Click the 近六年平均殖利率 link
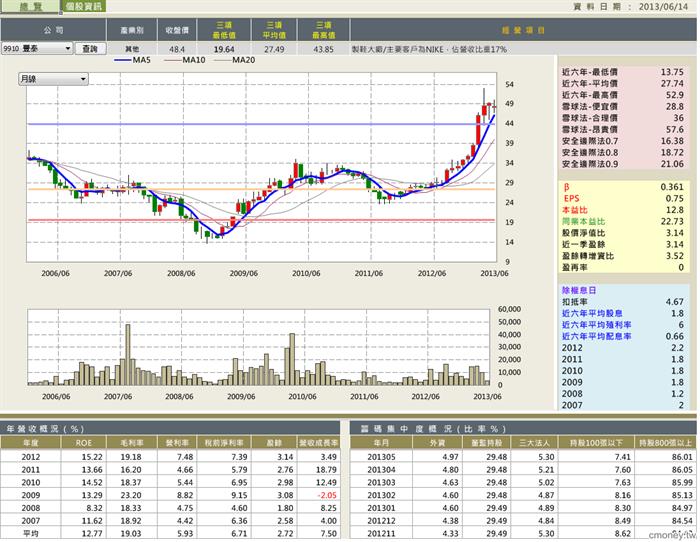The image size is (700, 542). pos(596,325)
